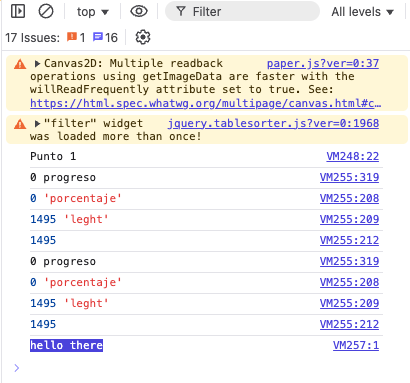Click the second "0 progreso" log entry
This screenshot has height=383, width=410.
(x=63, y=261)
